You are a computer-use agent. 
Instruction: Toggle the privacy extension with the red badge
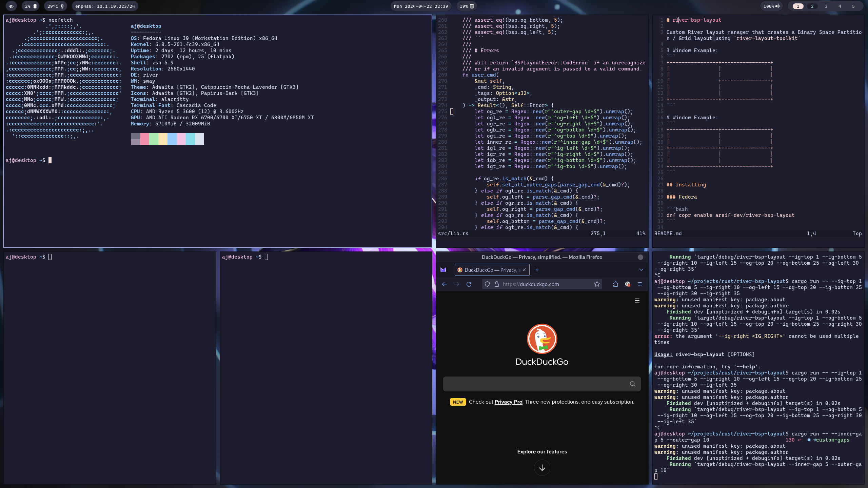coord(628,284)
